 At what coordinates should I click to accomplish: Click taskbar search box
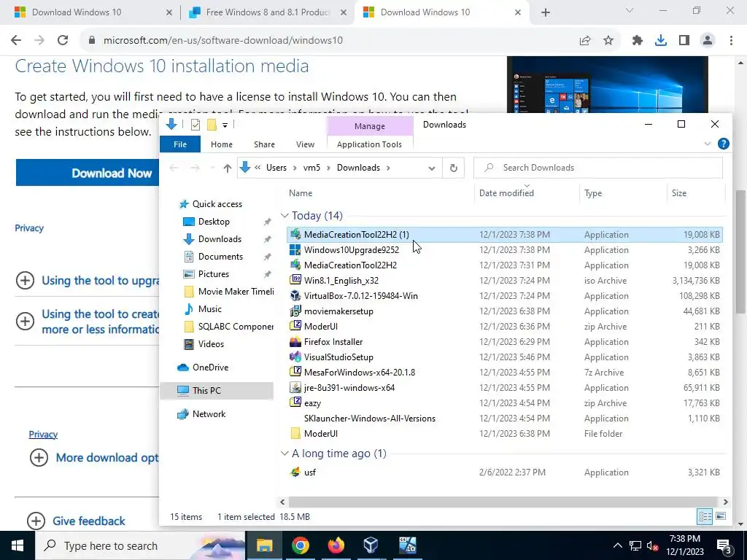click(141, 545)
